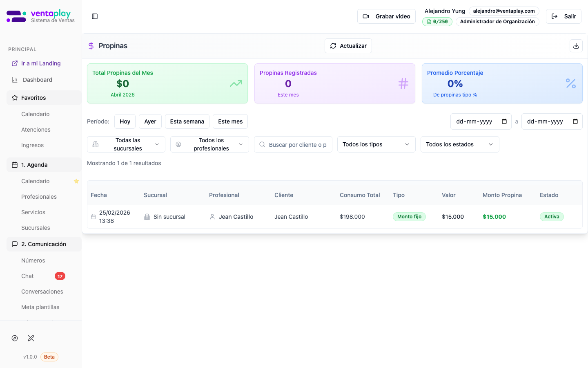Expand the Todos los profesionales dropdown

[x=209, y=144]
